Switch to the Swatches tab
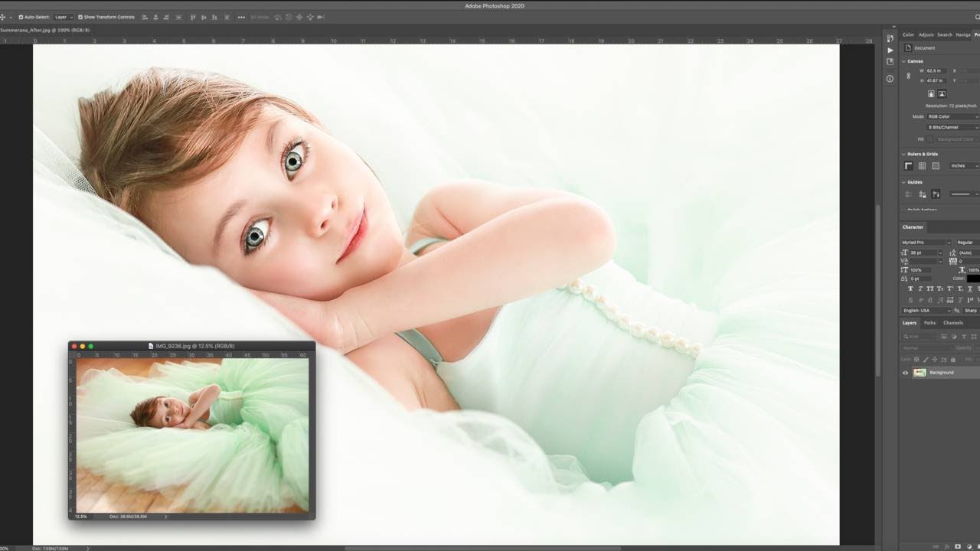Screen dimensions: 980x551 pos(945,34)
